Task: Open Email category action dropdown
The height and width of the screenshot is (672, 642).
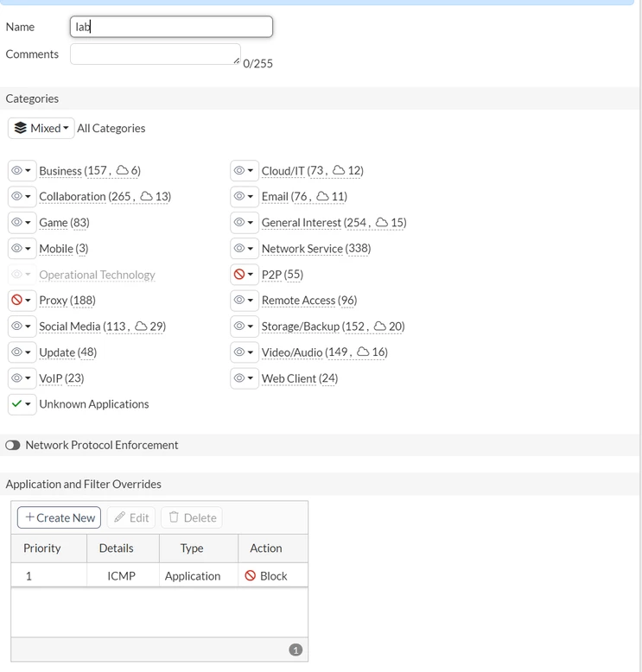Action: [245, 196]
